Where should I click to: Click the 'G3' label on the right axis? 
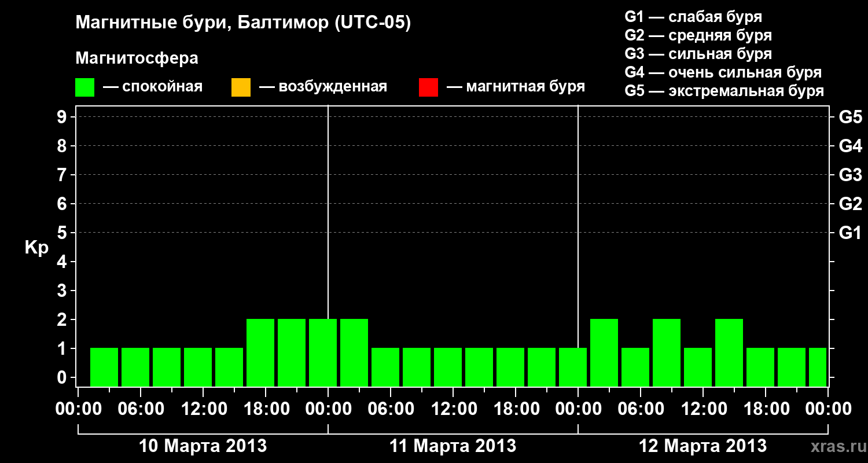point(851,175)
